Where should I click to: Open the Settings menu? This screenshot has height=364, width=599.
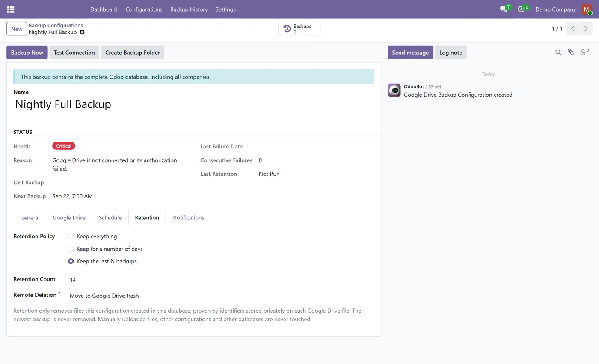[225, 9]
